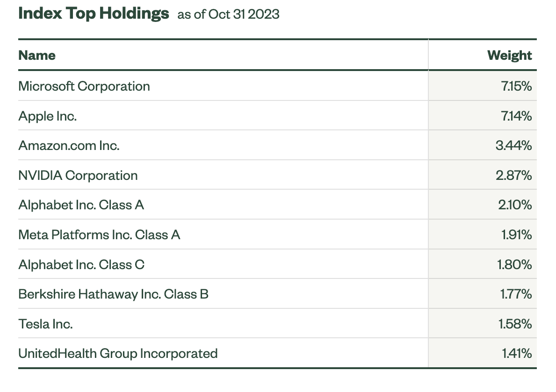Click the as of Oct 31 2023 date

click(x=228, y=14)
